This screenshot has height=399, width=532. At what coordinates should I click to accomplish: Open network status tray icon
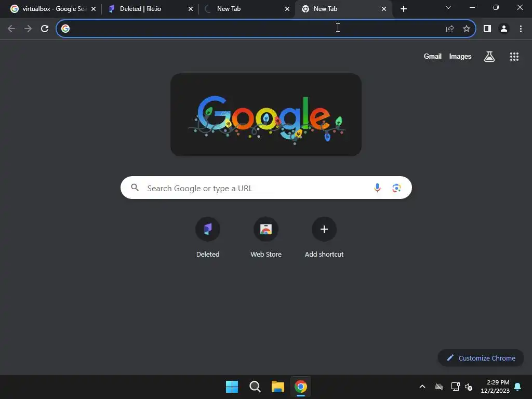(455, 387)
